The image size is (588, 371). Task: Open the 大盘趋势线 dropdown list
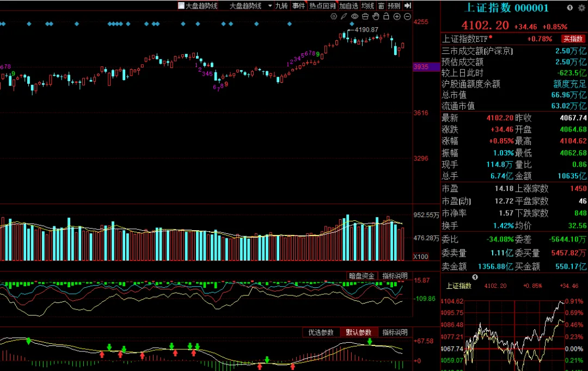point(269,5)
